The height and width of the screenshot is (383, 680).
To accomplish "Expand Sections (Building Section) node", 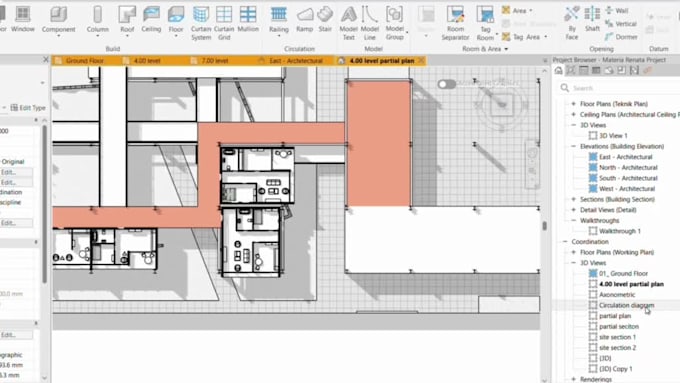I will click(x=574, y=200).
